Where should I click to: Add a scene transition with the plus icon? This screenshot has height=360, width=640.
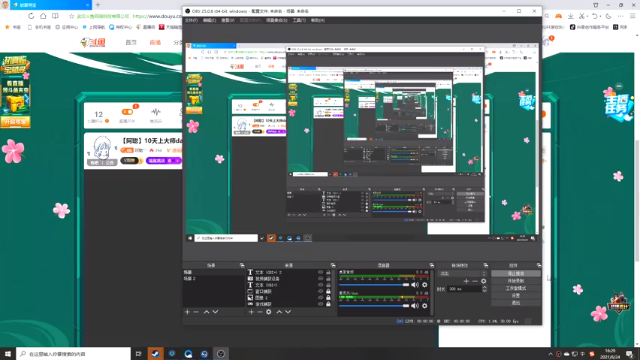click(466, 281)
